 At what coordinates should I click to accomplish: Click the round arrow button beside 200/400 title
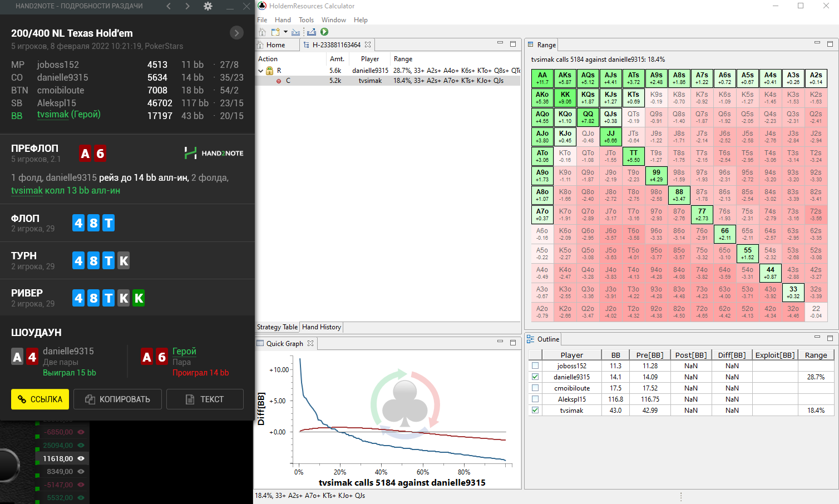click(236, 33)
